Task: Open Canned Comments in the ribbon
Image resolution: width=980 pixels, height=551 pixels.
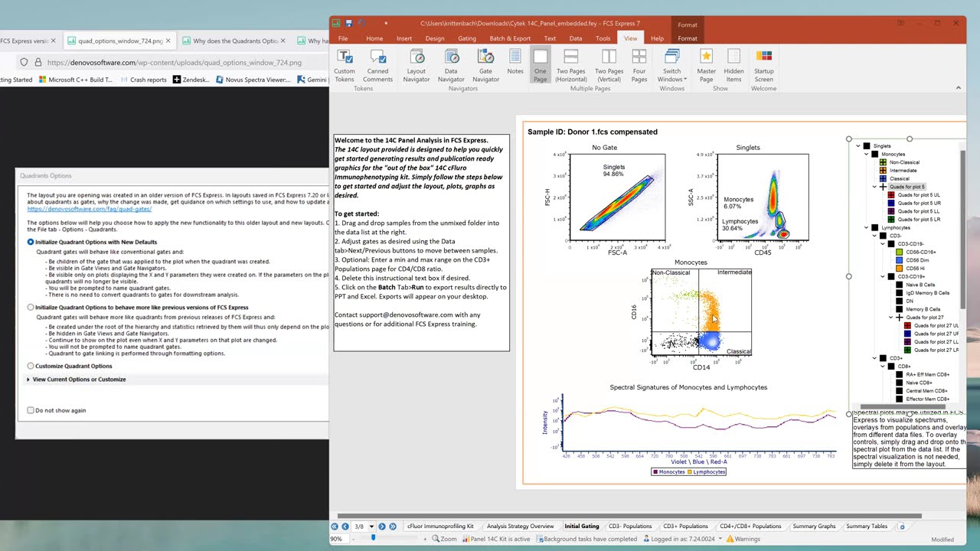Action: tap(377, 65)
